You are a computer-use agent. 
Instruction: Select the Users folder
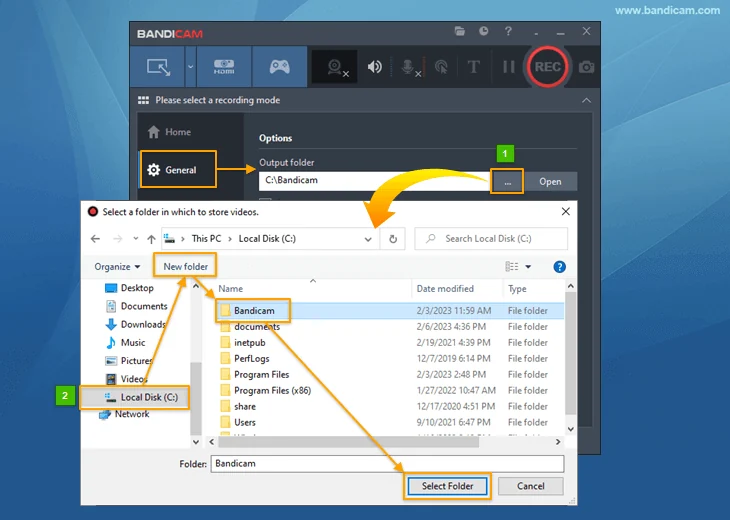point(245,422)
